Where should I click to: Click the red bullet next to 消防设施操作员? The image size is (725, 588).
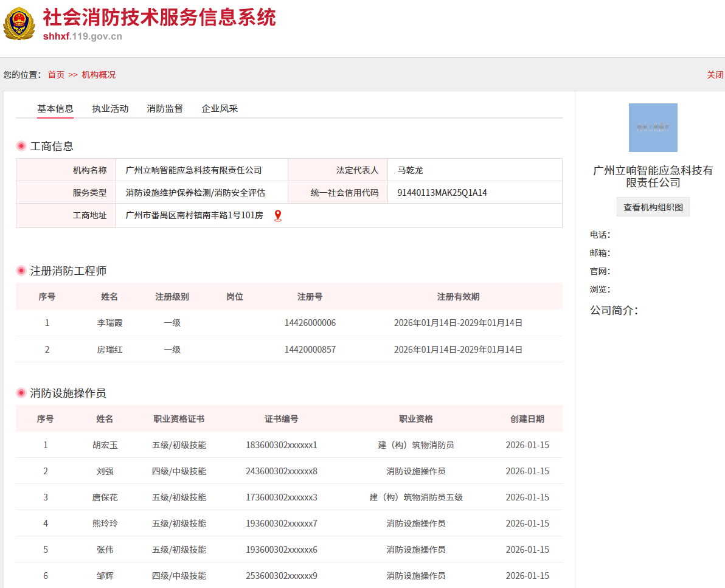tap(21, 393)
